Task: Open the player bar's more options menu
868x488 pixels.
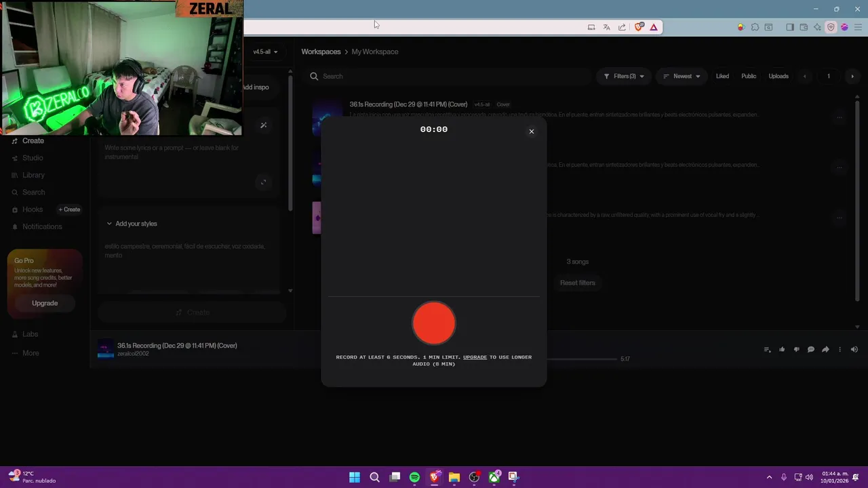Action: coord(840,350)
